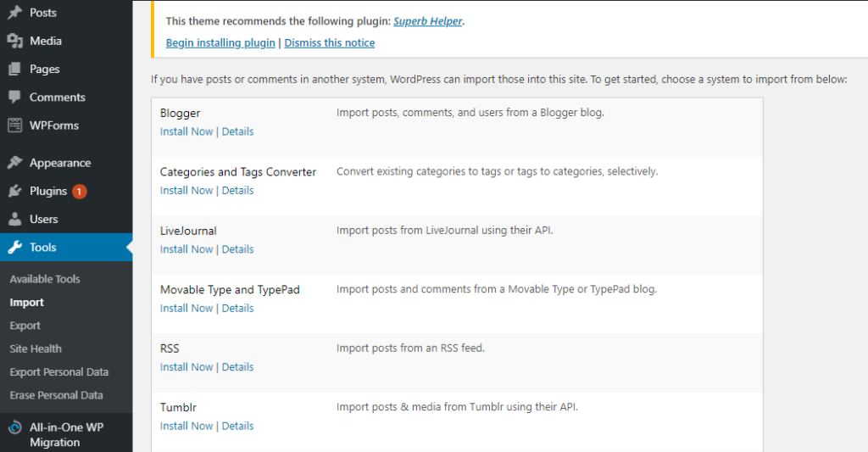This screenshot has height=452, width=868.
Task: Click 'Import posts from LiveJournal using their API.' text
Action: tap(444, 230)
